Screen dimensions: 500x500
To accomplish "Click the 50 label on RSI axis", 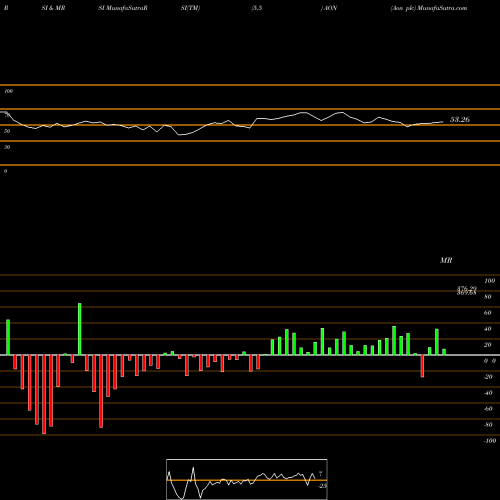I will click(x=7, y=131).
